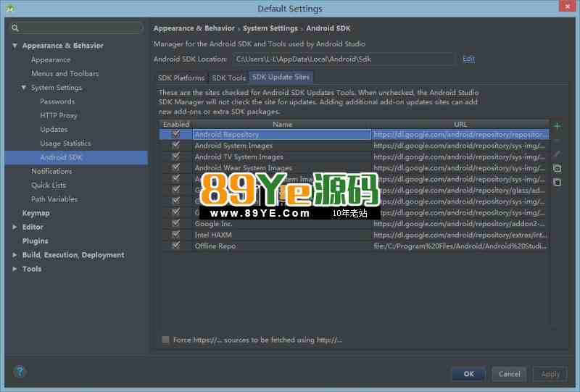Disable the Google Inc. site checkbox
The image size is (580, 392).
[x=176, y=223]
